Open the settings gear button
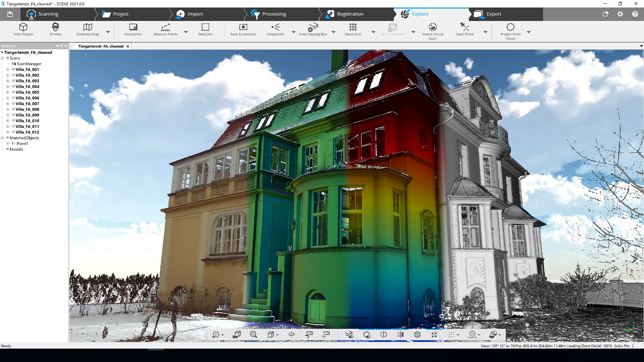The width and height of the screenshot is (644, 362). (x=620, y=14)
